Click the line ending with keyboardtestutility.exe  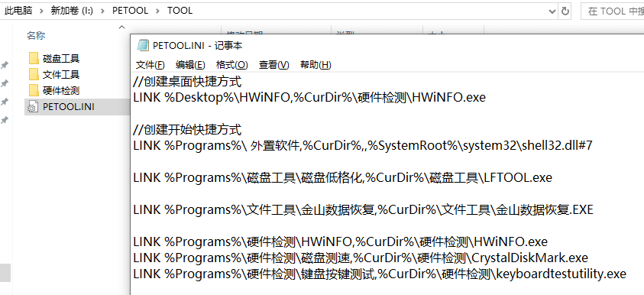coord(380,274)
